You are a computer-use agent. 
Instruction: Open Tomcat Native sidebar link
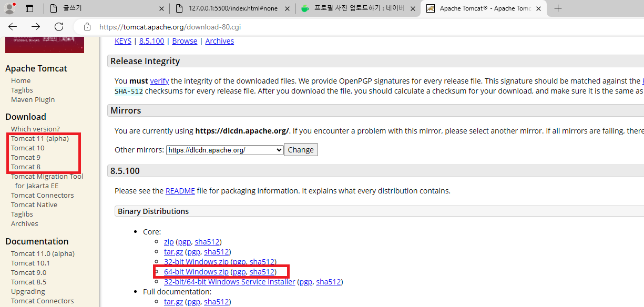coord(34,204)
